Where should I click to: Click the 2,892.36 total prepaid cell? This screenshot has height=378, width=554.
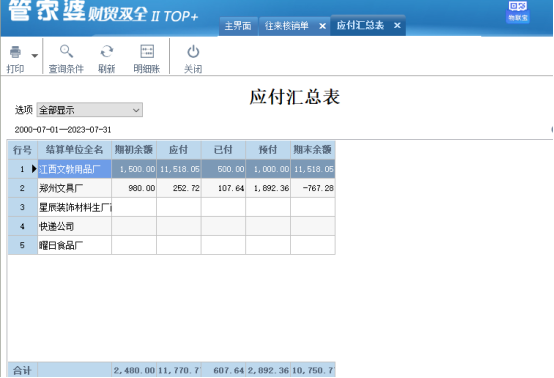pos(268,370)
